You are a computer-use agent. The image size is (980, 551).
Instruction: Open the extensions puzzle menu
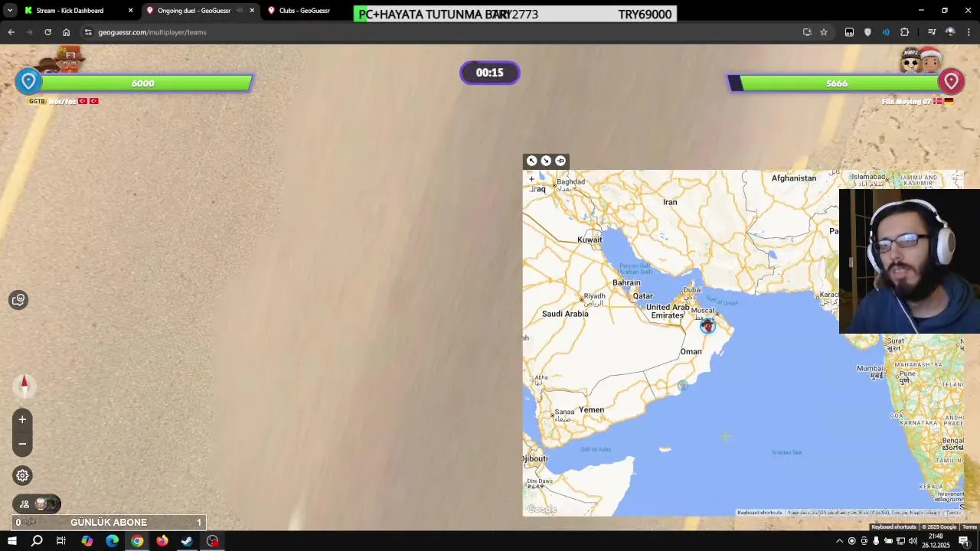click(x=904, y=32)
